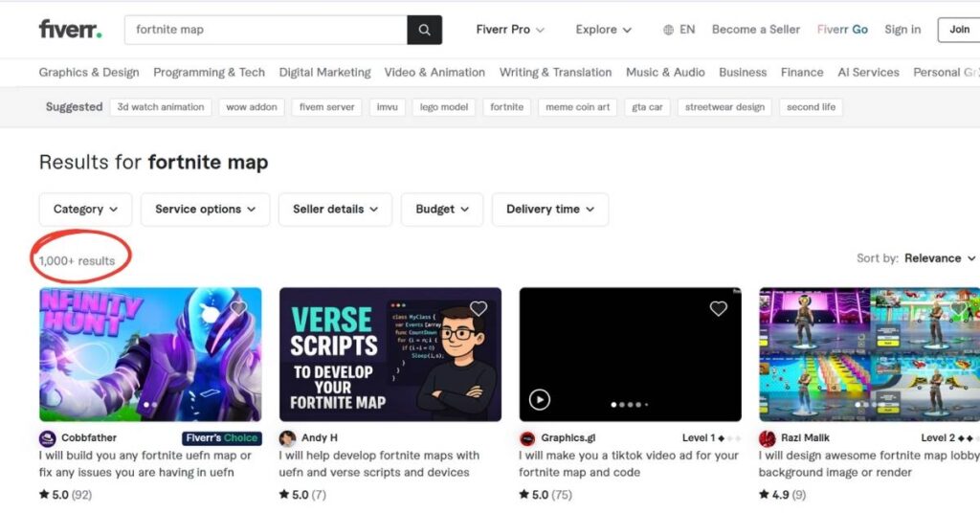Select the EN language option
The width and height of the screenshot is (980, 513).
(687, 30)
